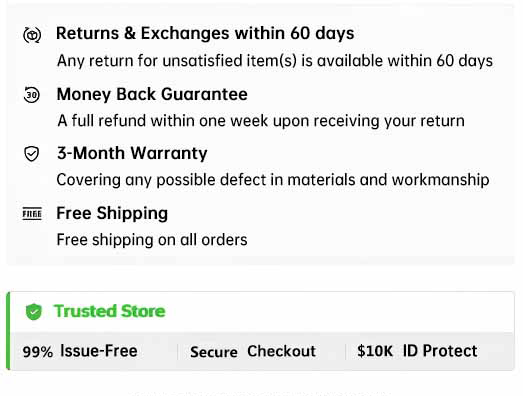Click the 3-Month Warranty heading
Viewport: 523px width, 396px height.
click(x=132, y=153)
